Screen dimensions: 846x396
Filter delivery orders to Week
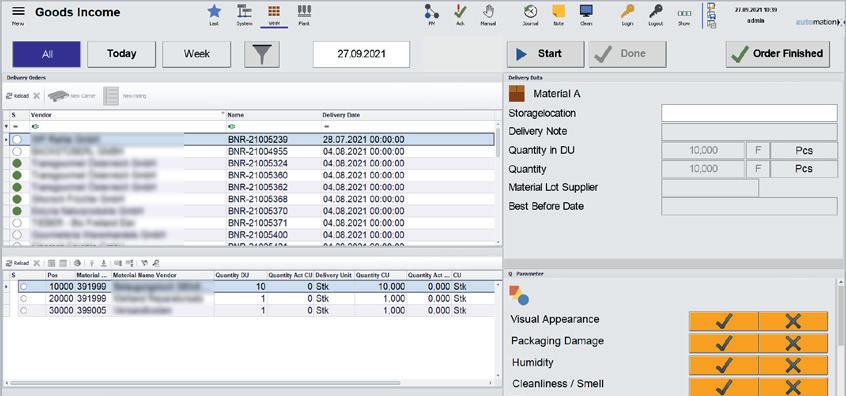[196, 54]
